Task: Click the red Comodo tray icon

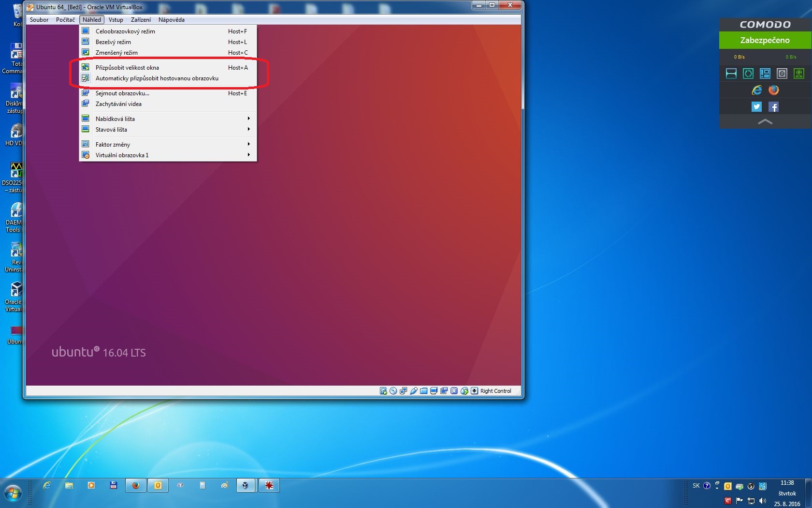Action: 728,501
